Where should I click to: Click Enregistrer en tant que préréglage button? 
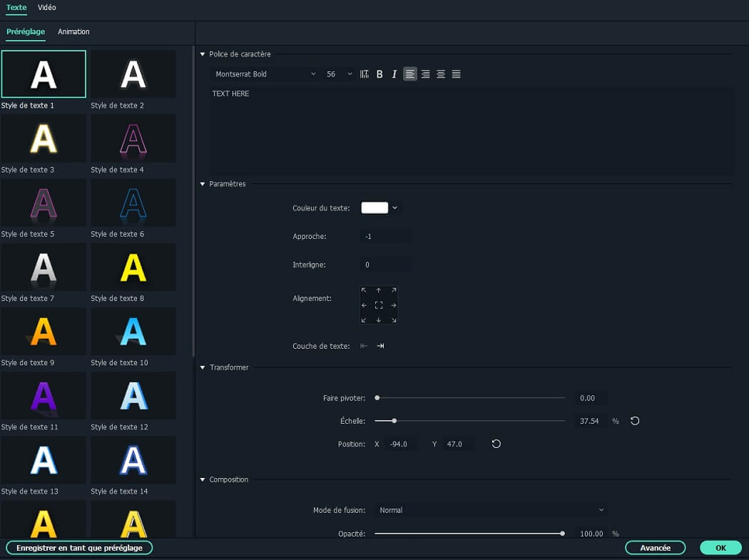79,548
